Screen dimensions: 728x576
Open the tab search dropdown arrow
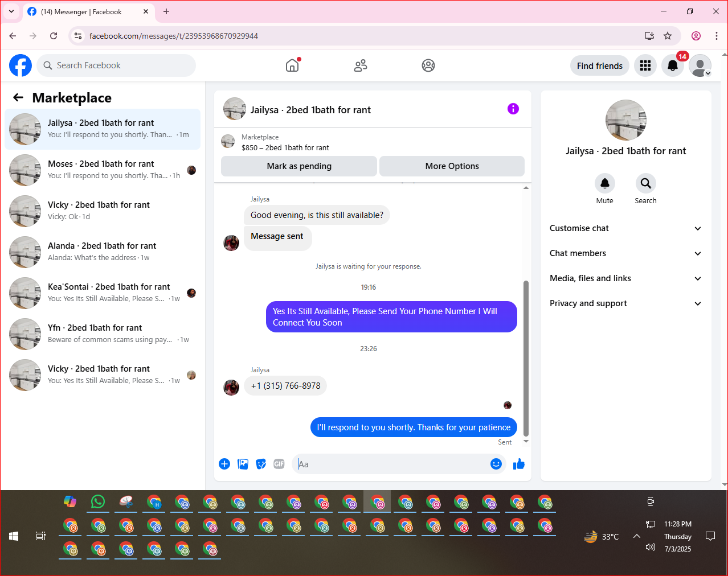pos(11,11)
